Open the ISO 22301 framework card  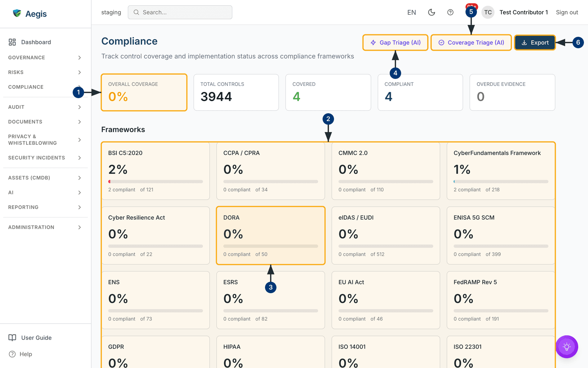501,352
